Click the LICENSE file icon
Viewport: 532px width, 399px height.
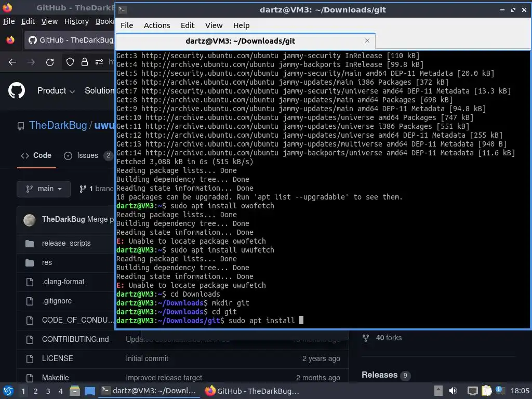(30, 358)
